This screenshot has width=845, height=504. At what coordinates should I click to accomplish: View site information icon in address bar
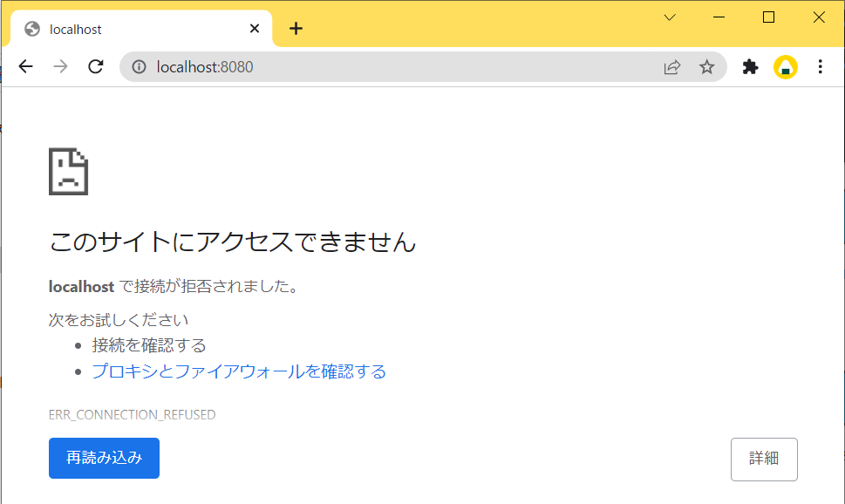pos(139,67)
